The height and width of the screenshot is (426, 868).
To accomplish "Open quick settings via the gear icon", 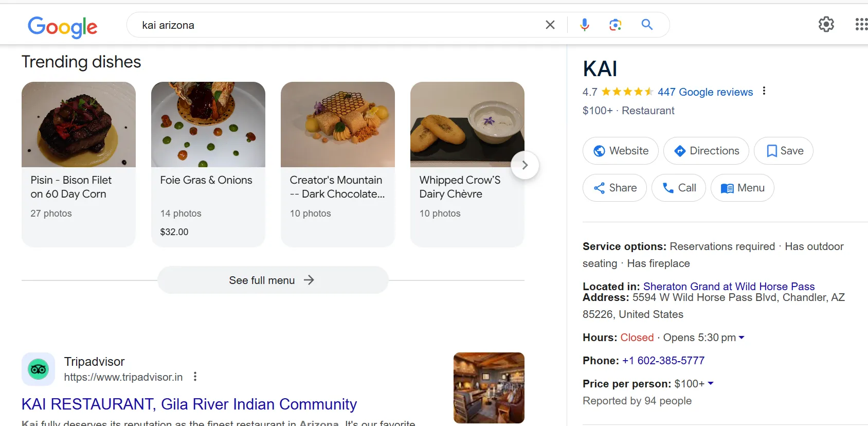I will tap(826, 24).
